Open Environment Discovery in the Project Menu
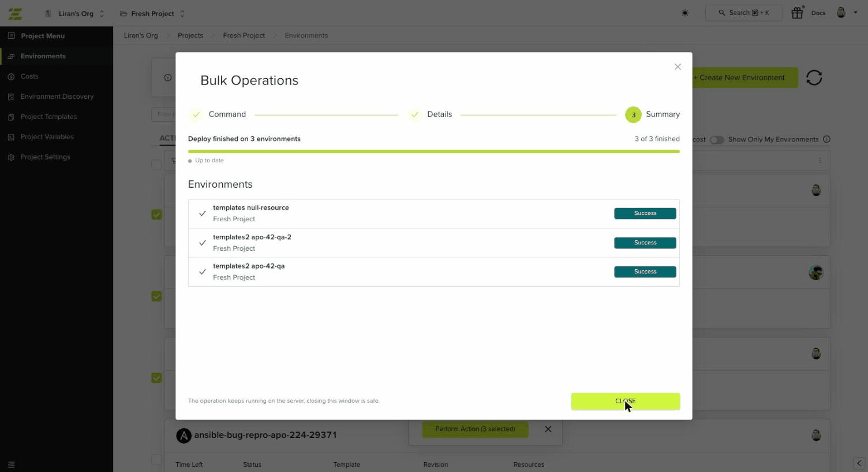 pyautogui.click(x=57, y=96)
